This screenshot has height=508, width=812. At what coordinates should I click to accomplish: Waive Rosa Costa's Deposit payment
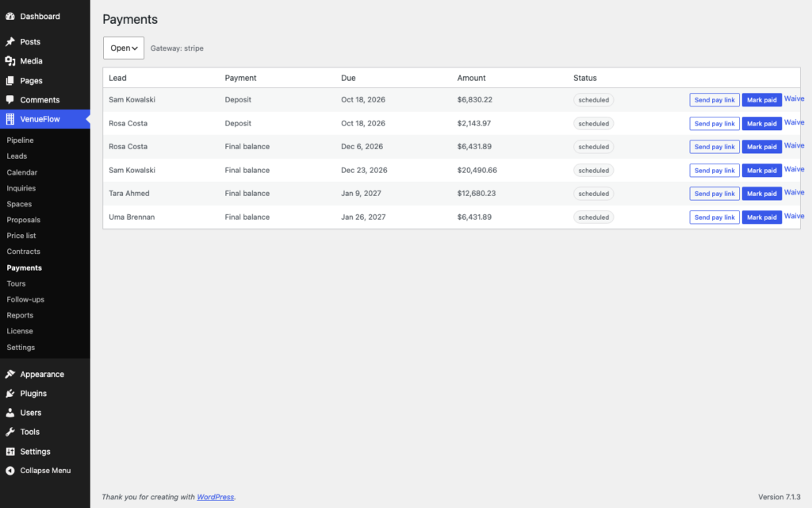[x=794, y=122]
